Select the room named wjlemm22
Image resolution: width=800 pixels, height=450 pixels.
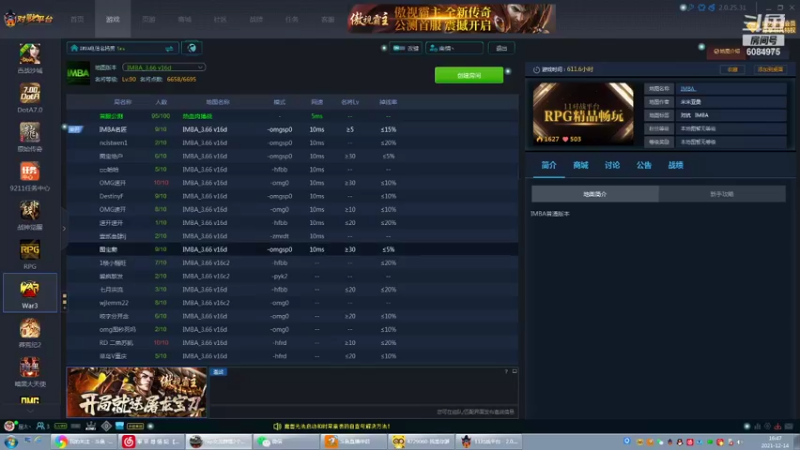click(x=114, y=303)
